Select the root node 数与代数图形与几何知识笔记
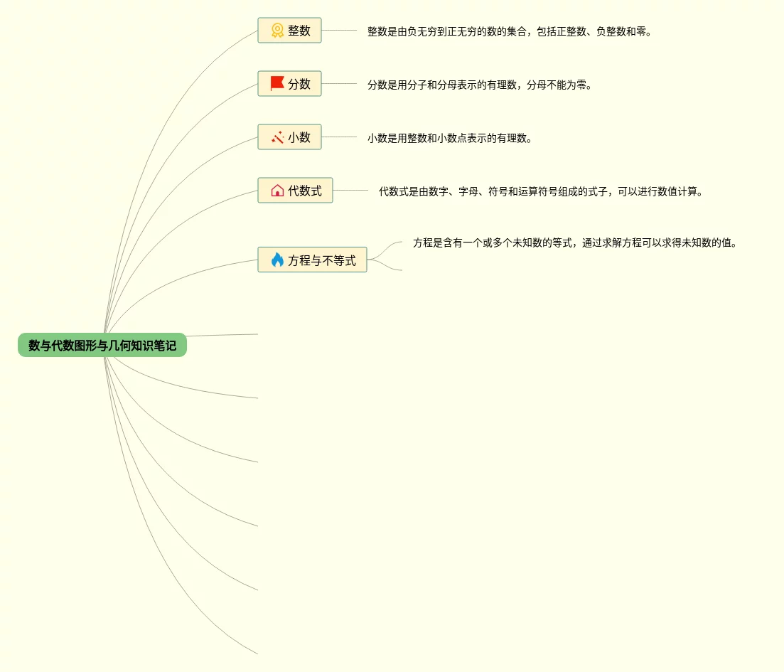This screenshot has width=784, height=672. coord(102,346)
